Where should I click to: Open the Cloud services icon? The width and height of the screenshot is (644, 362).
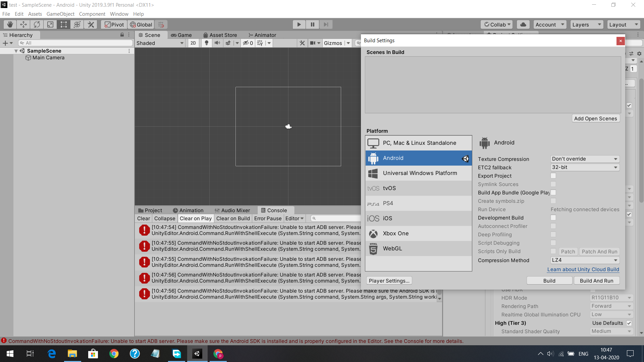pyautogui.click(x=523, y=24)
